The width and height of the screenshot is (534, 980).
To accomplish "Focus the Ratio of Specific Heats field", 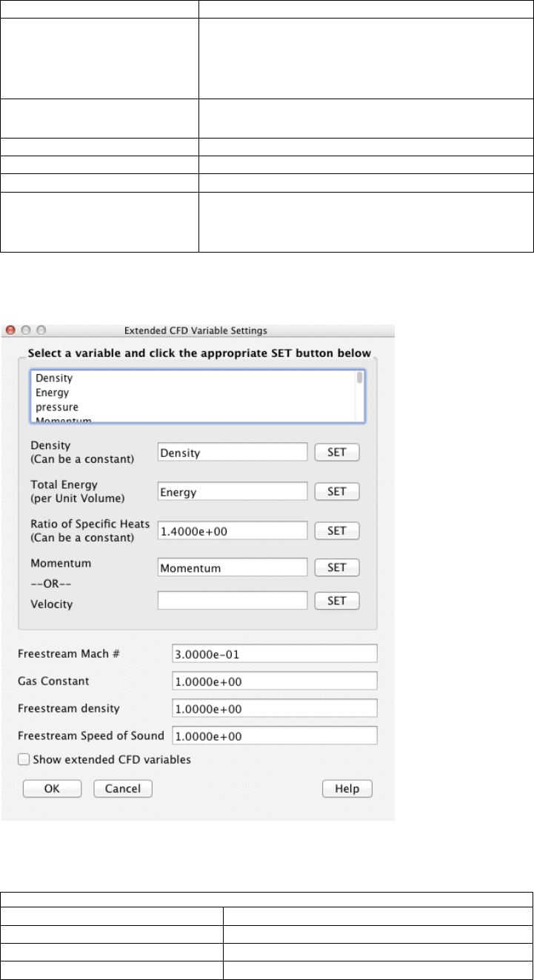I will point(233,530).
